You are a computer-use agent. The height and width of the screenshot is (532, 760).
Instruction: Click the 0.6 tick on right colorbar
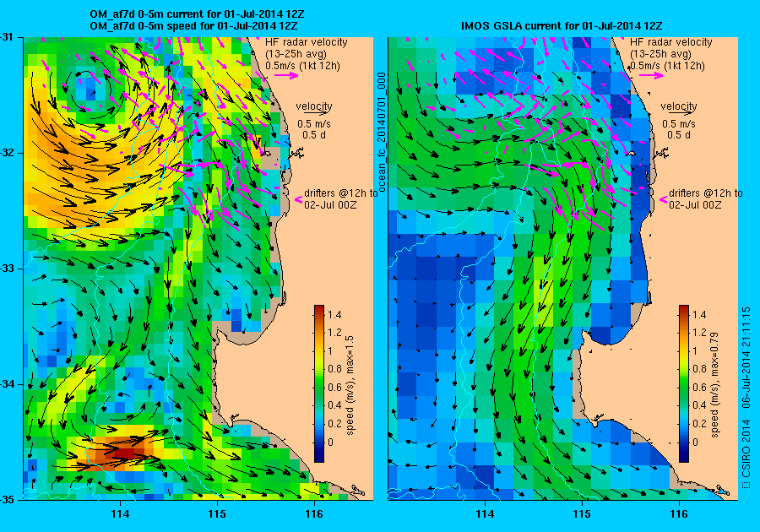pyautogui.click(x=699, y=387)
